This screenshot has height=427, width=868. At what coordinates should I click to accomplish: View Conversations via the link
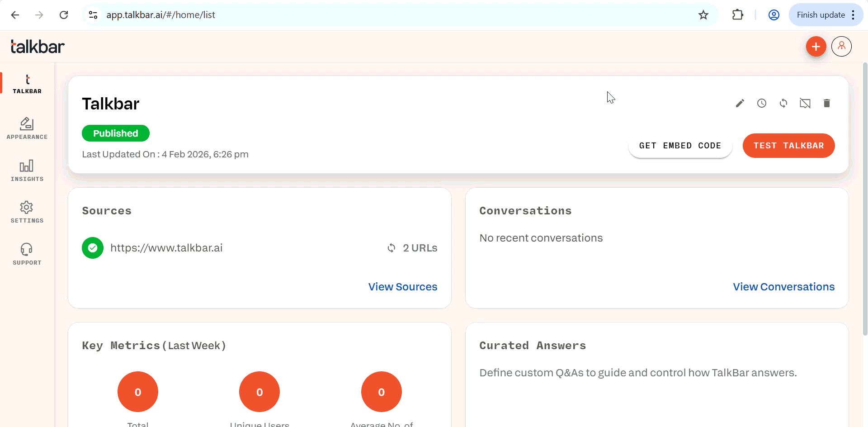coord(783,287)
